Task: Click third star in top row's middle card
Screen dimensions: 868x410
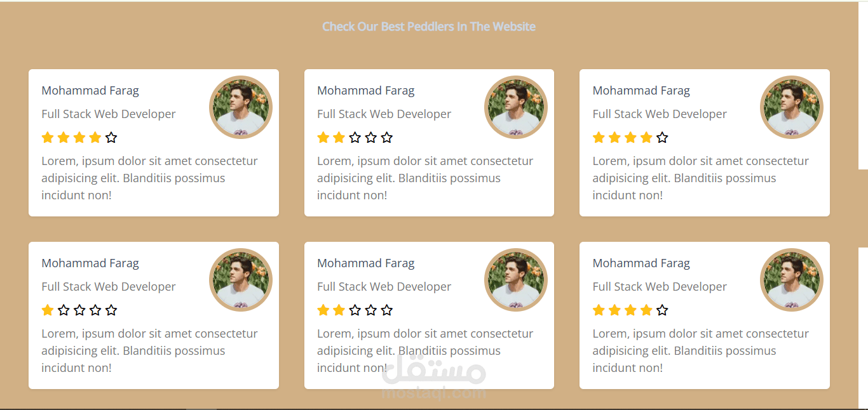Action: 355,138
